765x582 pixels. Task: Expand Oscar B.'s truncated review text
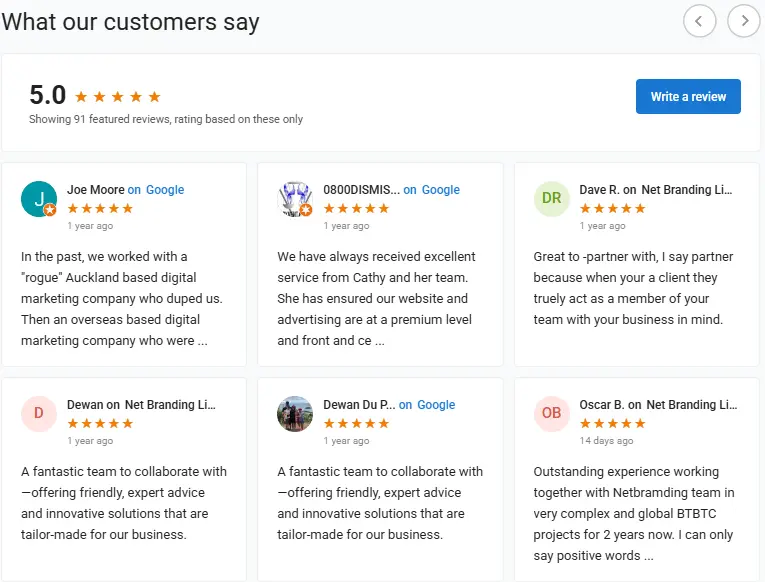click(649, 556)
